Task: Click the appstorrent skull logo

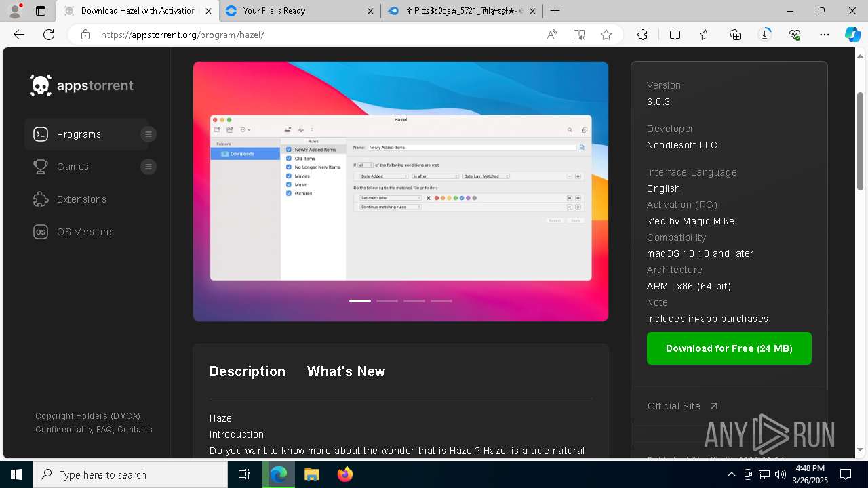Action: pyautogui.click(x=41, y=85)
